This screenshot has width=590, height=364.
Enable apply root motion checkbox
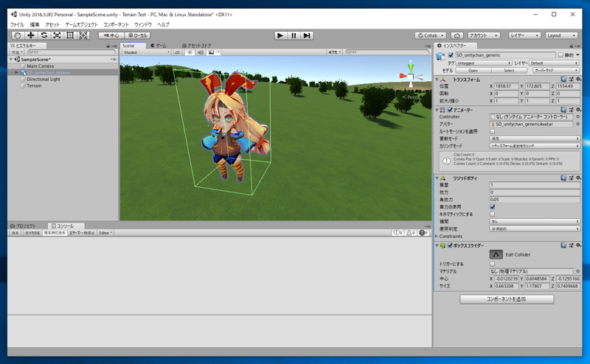[x=492, y=131]
